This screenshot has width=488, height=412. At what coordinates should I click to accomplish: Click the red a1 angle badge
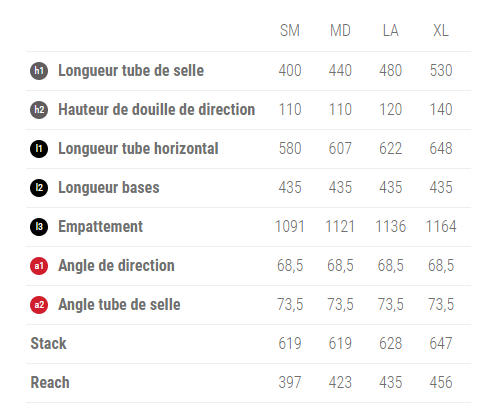pyautogui.click(x=39, y=266)
